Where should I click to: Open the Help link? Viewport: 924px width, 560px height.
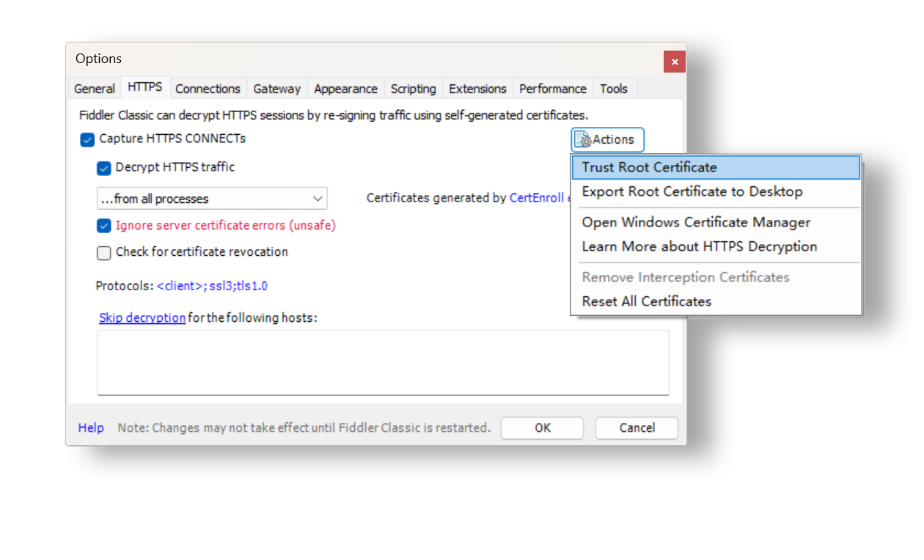point(91,428)
